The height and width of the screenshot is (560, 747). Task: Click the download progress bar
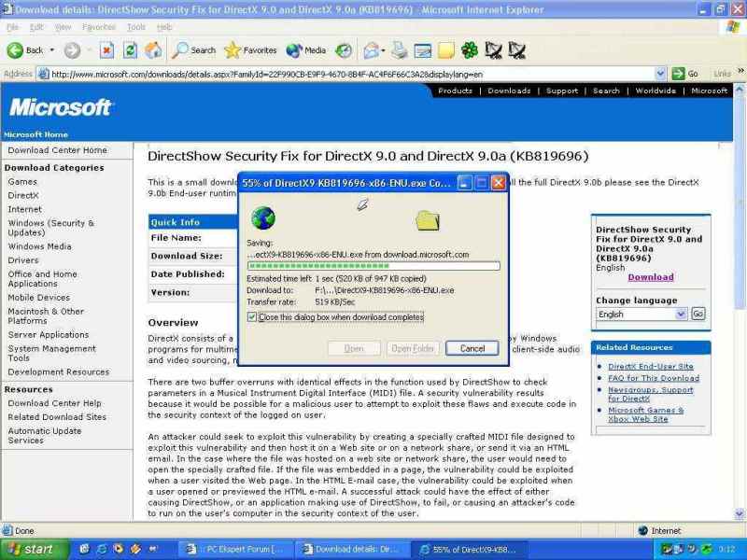[373, 265]
